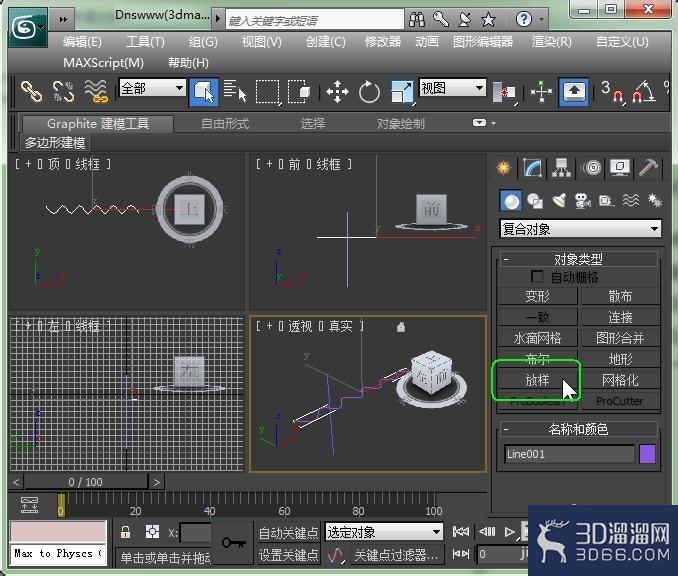The height and width of the screenshot is (576, 678).
Task: Click the 散布 scatter button
Action: coord(620,296)
